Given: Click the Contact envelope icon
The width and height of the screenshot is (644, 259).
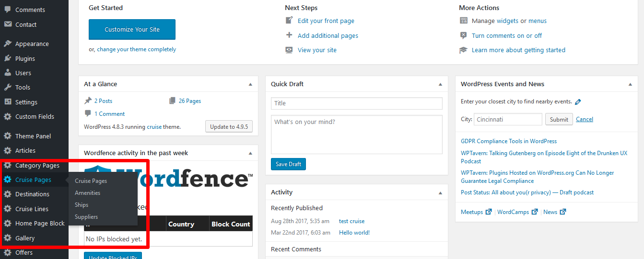Looking at the screenshot, I should pyautogui.click(x=8, y=24).
